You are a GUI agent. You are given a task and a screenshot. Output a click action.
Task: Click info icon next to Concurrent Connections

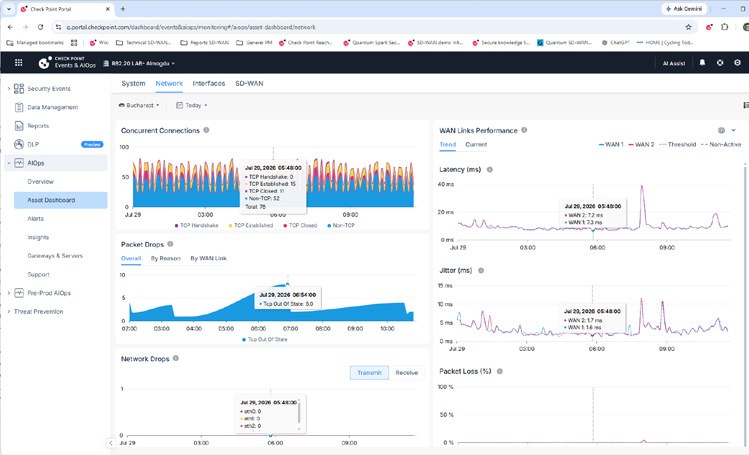[206, 130]
